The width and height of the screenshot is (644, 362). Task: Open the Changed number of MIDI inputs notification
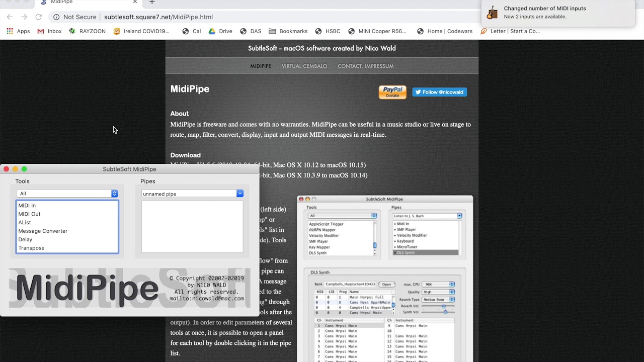tap(557, 13)
